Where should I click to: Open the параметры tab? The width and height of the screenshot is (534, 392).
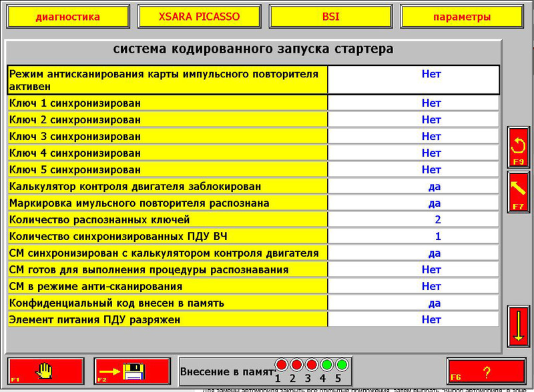click(x=462, y=16)
